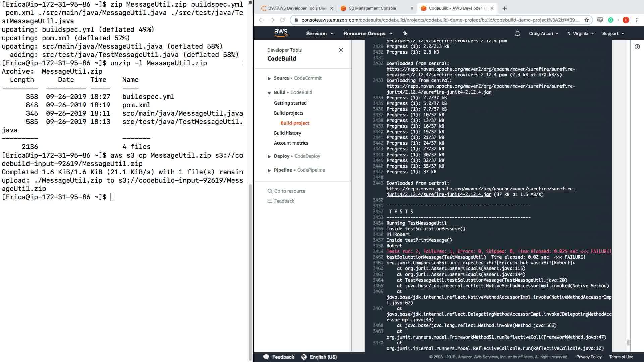Close the Developer Tools sidebar
The width and height of the screenshot is (644, 362).
pos(341,50)
